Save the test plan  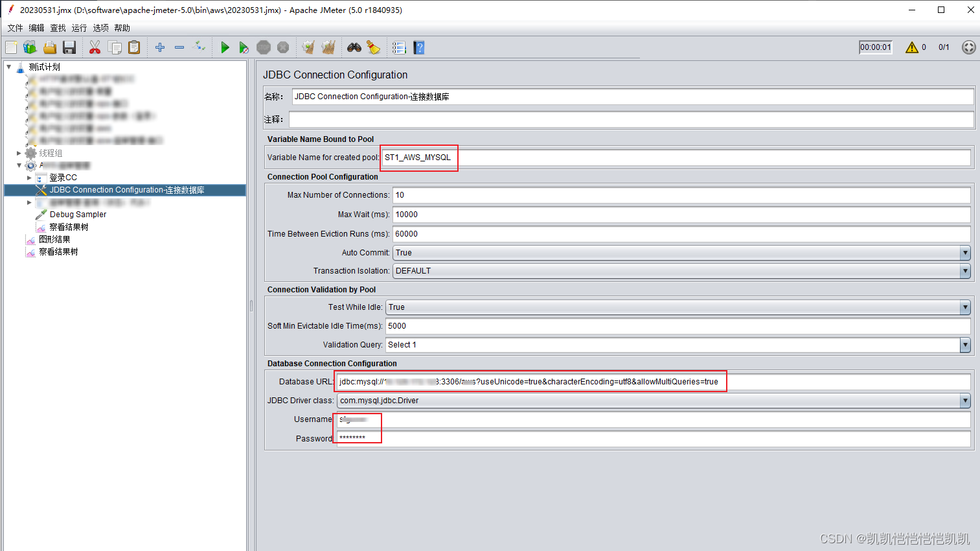coord(69,47)
